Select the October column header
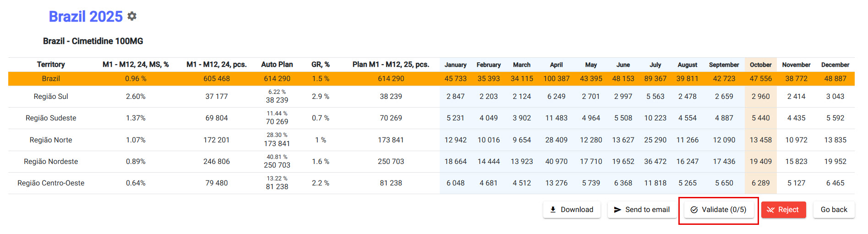The width and height of the screenshot is (868, 234). pos(760,65)
